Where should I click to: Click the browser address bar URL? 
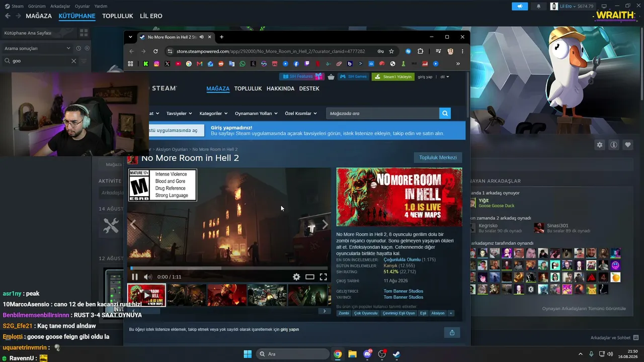click(x=271, y=51)
